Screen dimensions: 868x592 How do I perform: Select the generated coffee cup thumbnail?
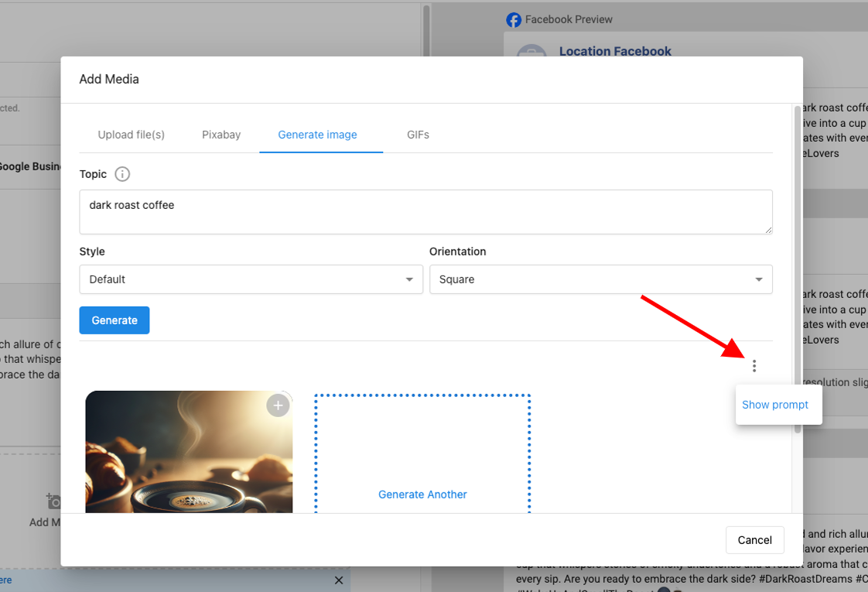pos(189,452)
